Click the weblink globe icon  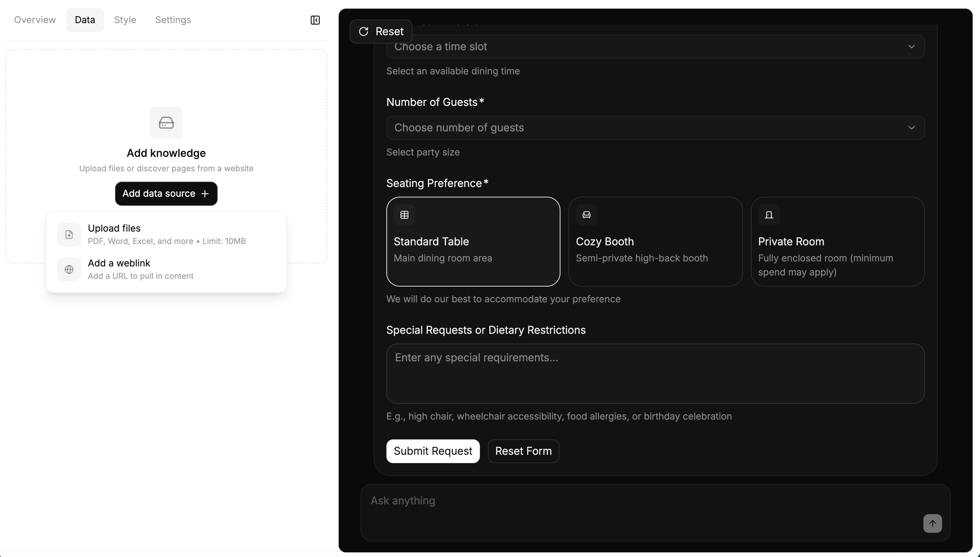tap(69, 269)
